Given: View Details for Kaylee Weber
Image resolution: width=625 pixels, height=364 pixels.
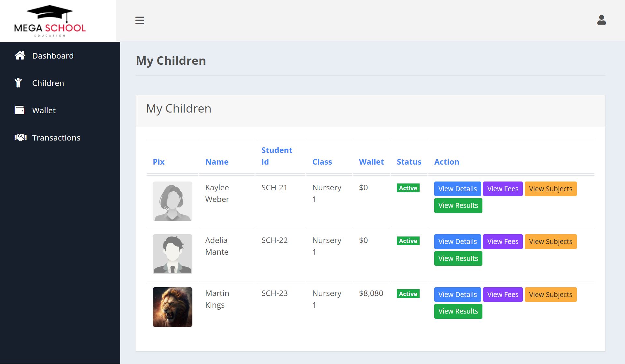Looking at the screenshot, I should tap(457, 189).
